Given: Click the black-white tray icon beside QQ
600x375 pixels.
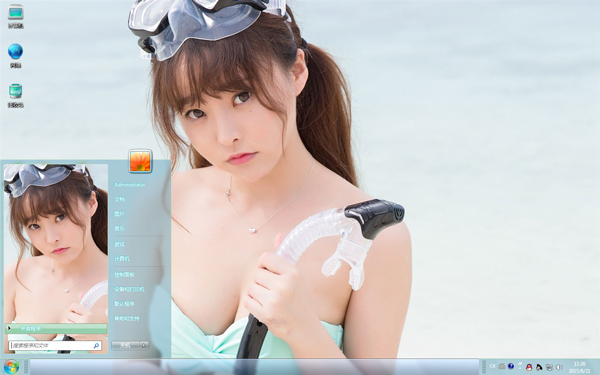Looking at the screenshot, I should click(539, 367).
